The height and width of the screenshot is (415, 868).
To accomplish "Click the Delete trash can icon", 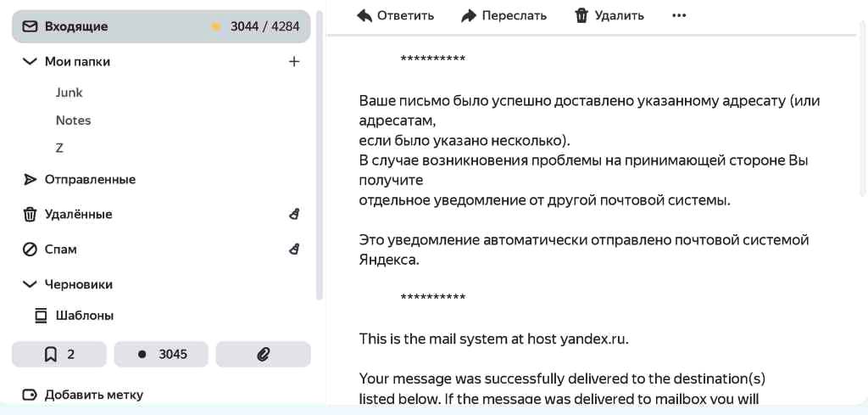I will [581, 15].
